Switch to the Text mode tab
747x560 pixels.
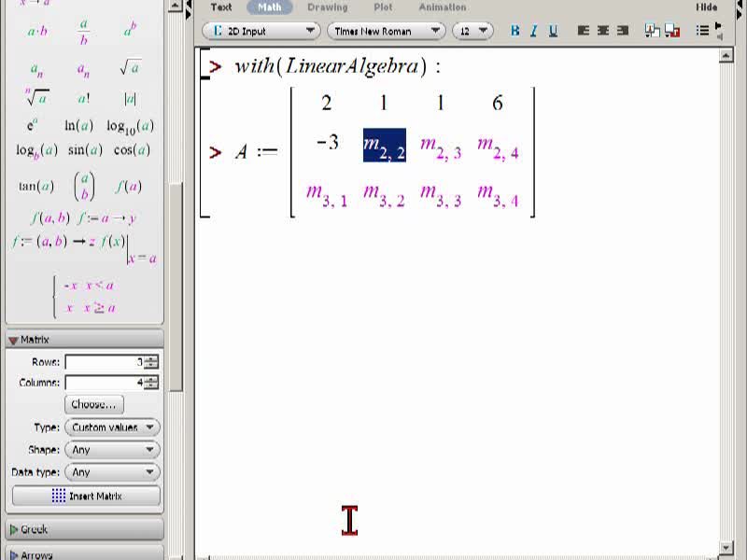pyautogui.click(x=221, y=7)
